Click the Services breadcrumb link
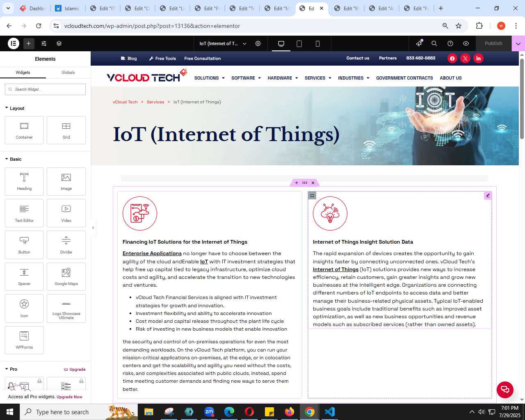The height and width of the screenshot is (420, 525). click(x=155, y=102)
